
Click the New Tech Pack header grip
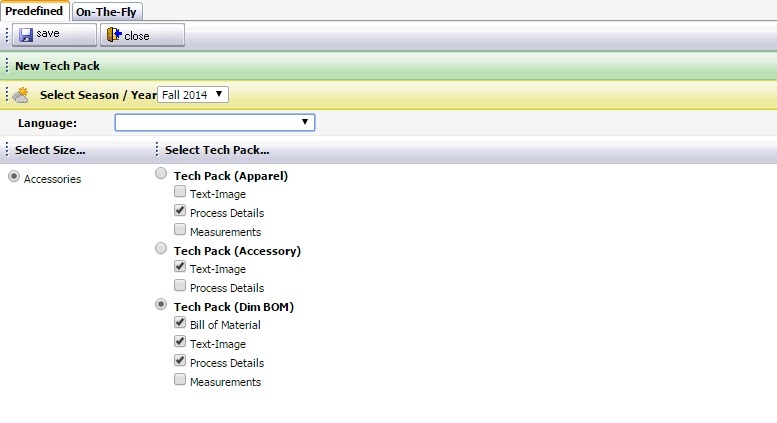(x=7, y=65)
